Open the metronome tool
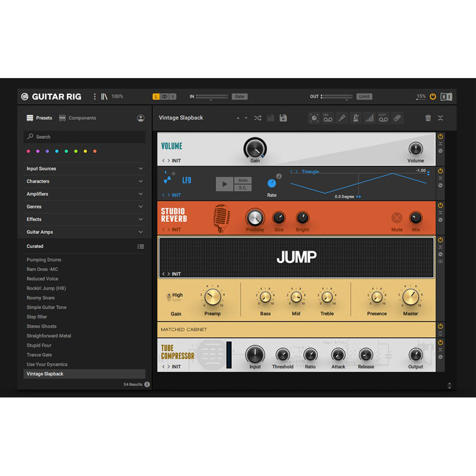Image resolution: width=476 pixels, height=476 pixels. tap(356, 118)
